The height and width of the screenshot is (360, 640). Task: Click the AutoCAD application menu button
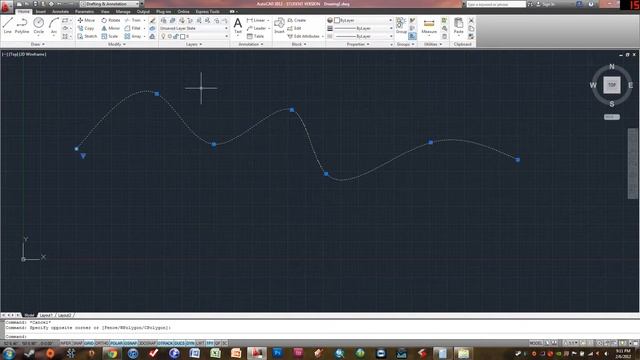point(6,6)
